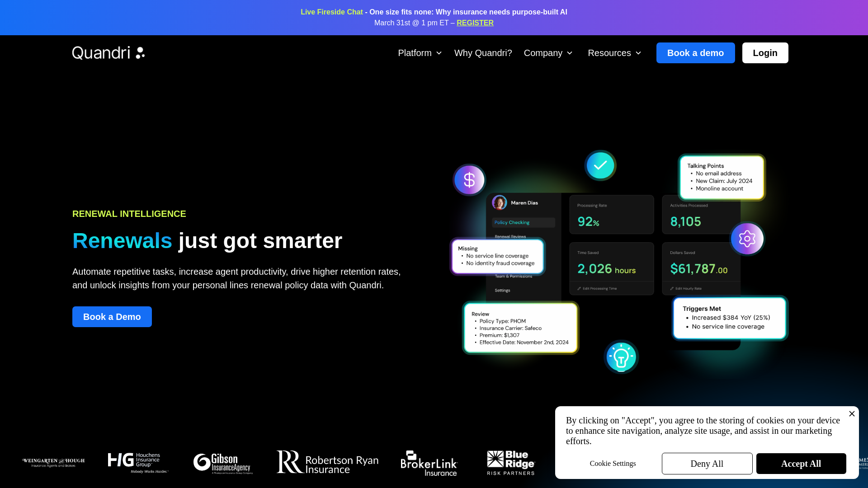Click the Activities Processed 8,105 tile
868x488 pixels.
pos(701,215)
